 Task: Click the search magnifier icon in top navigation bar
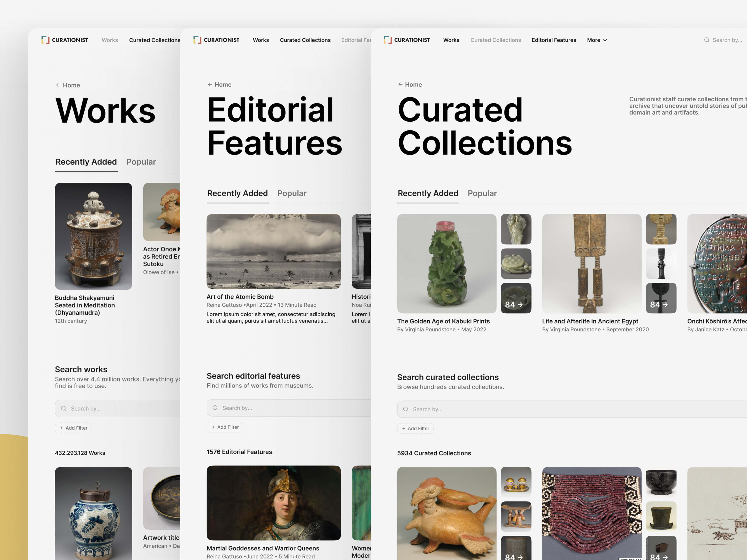click(706, 40)
